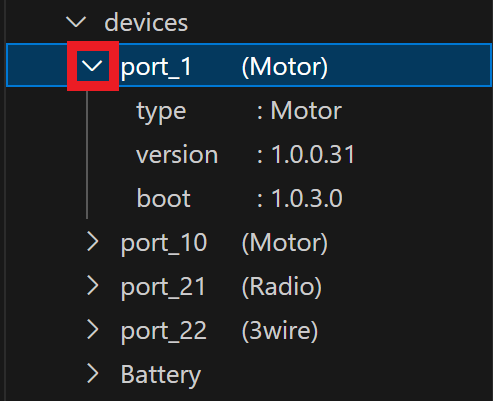Click the (3wire) text beside port_22
Screen dimensions: 493x401
click(280, 331)
